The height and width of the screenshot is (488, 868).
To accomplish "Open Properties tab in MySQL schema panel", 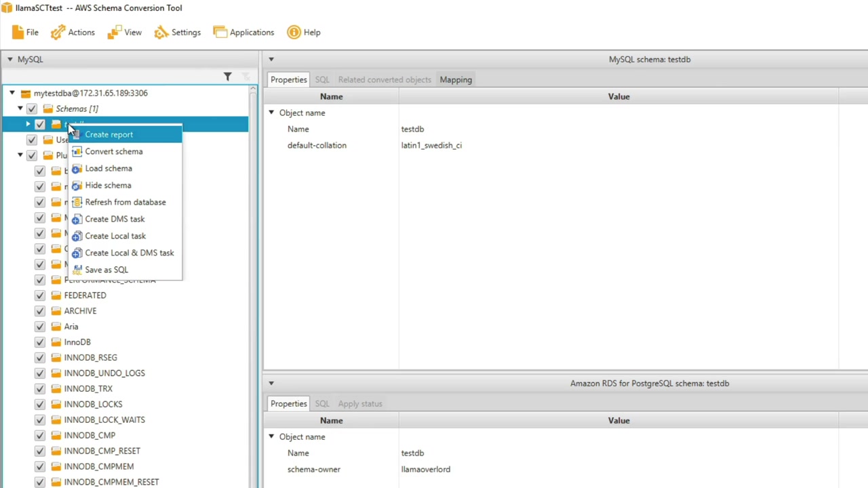I will 289,80.
